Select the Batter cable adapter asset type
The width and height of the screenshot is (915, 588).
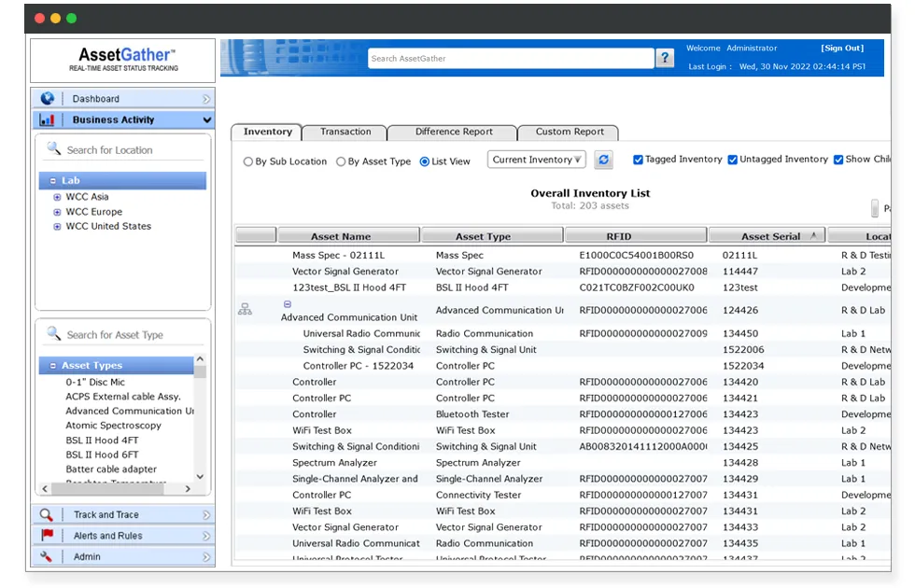pyautogui.click(x=111, y=469)
